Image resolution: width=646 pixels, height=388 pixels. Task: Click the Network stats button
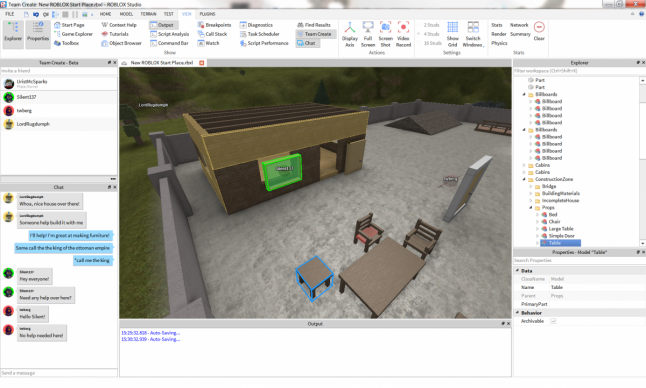coord(519,25)
